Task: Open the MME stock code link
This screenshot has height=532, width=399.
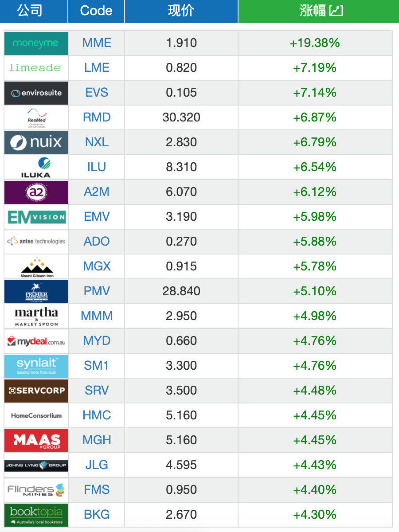Action: (97, 43)
